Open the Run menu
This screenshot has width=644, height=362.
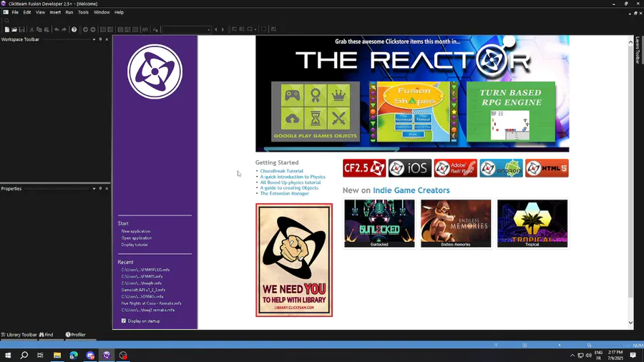click(69, 12)
